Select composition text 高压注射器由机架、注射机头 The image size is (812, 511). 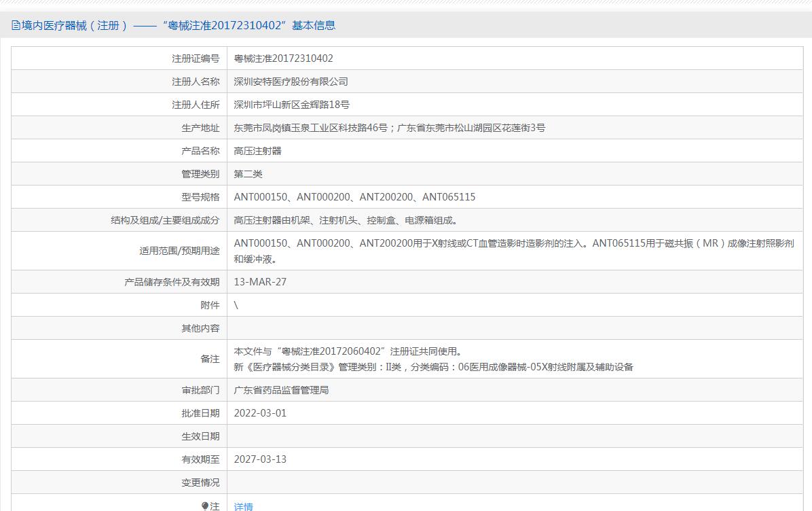click(x=346, y=220)
